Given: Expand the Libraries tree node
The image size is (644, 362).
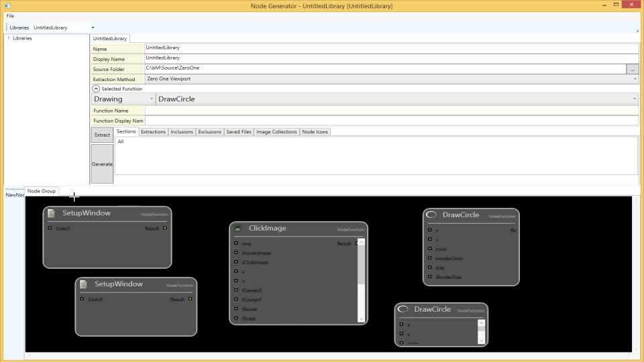Looking at the screenshot, I should click(9, 38).
